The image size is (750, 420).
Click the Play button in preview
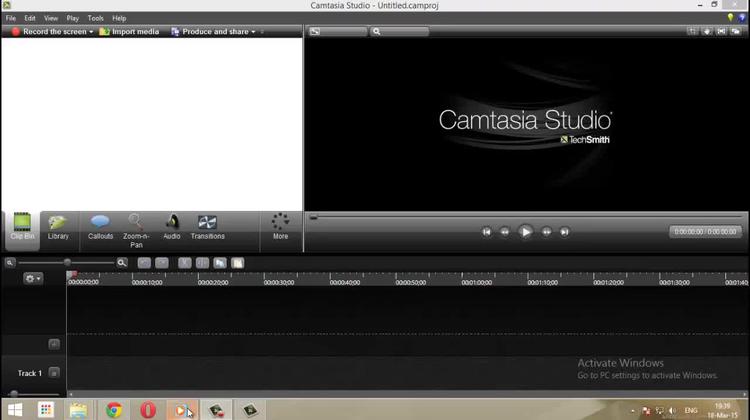tap(525, 232)
